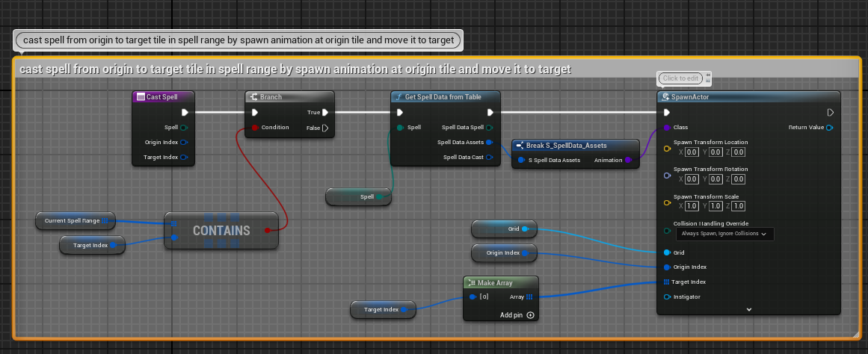This screenshot has width=868, height=354.
Task: Select the Branch node header
Action: [289, 97]
